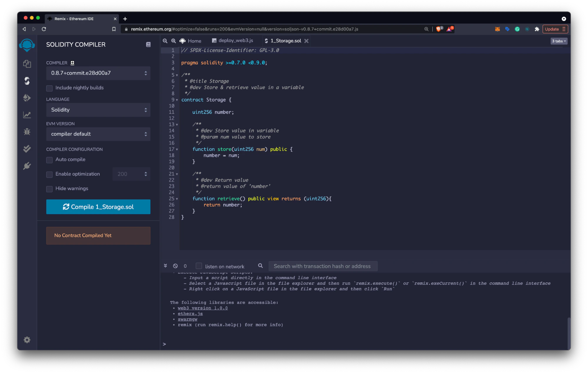This screenshot has height=373, width=588.
Task: Click the Compile 1_Storage.sol button
Action: [98, 207]
